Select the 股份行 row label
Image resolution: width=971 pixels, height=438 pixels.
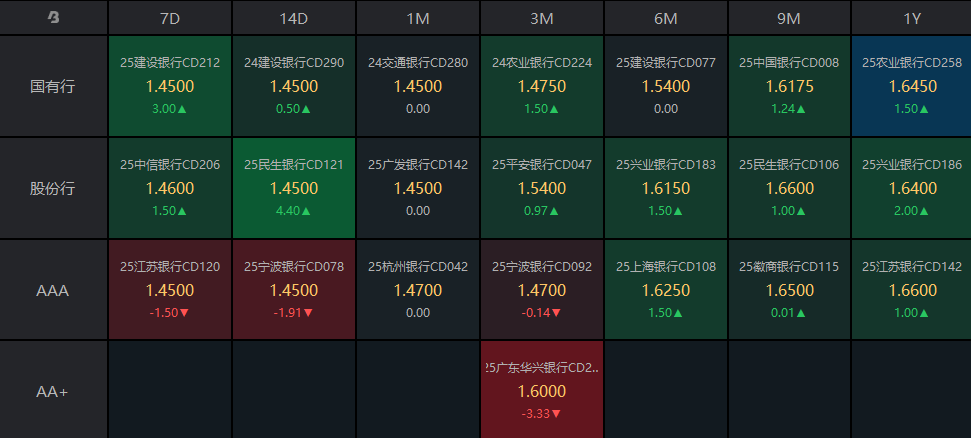54,188
